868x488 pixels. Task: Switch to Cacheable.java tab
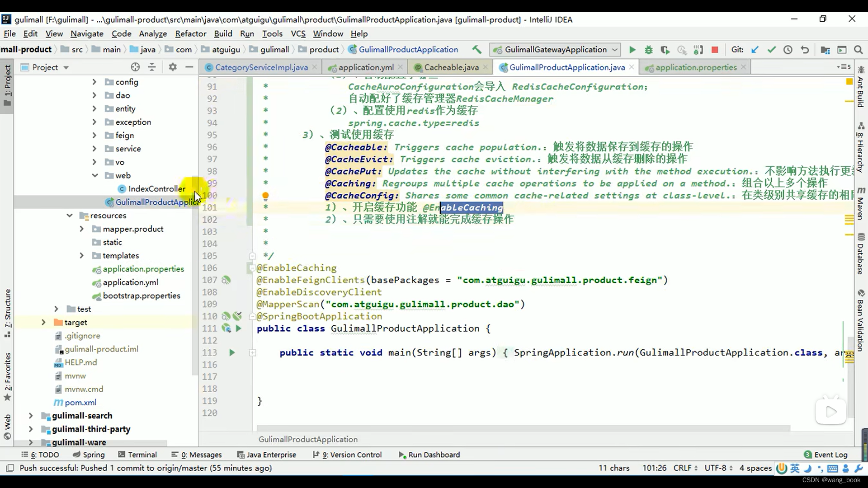[x=451, y=67]
